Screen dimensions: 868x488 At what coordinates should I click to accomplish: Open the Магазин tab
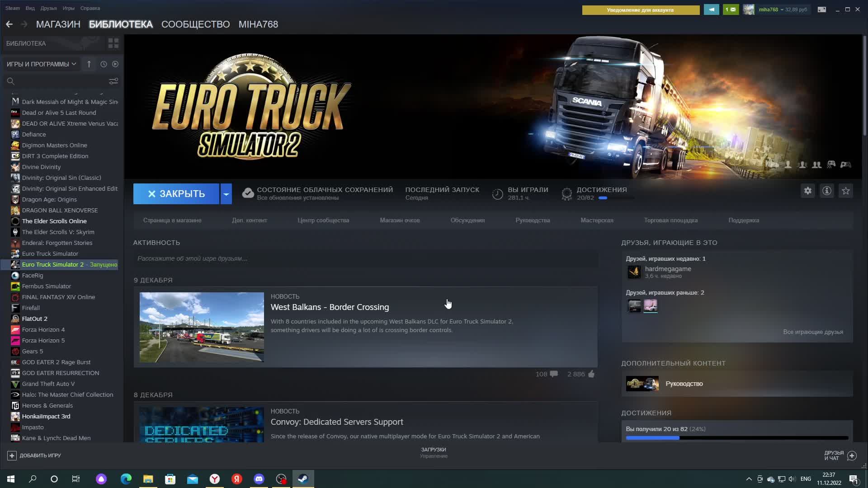pos(58,24)
